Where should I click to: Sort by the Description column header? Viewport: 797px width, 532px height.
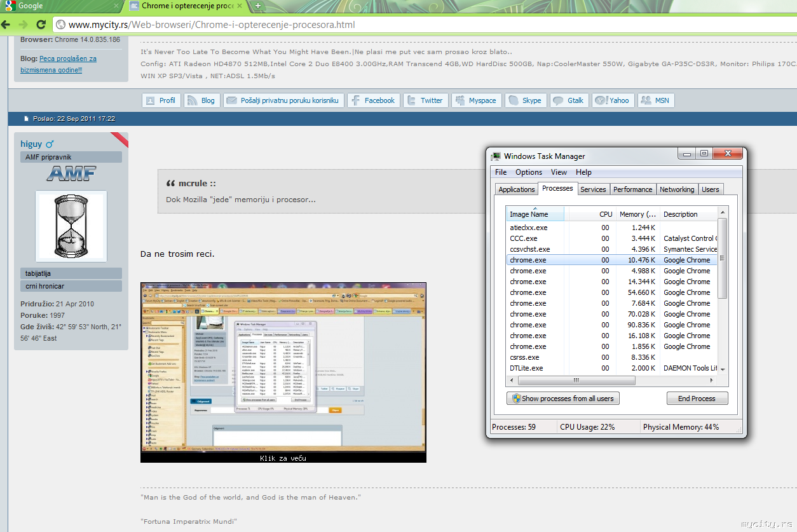click(x=689, y=214)
